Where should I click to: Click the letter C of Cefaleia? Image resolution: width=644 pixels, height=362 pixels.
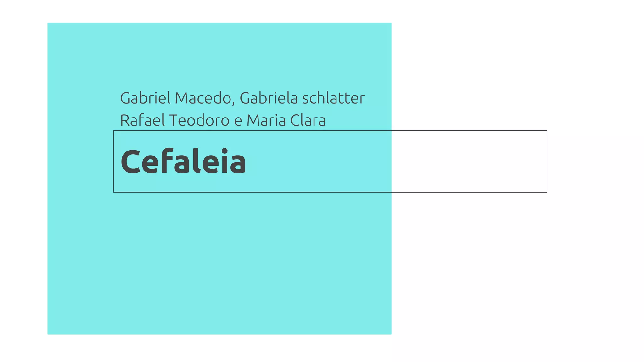click(130, 162)
